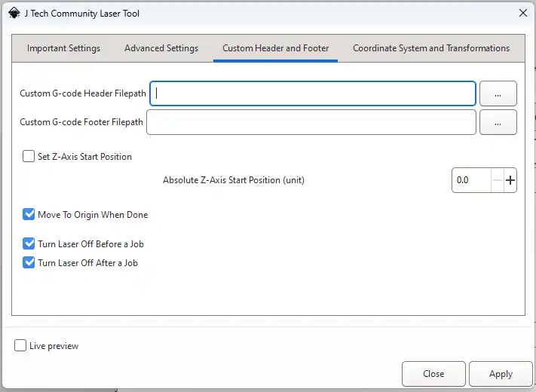Click the Custom G-code Header Filepath field
This screenshot has height=392, width=536.
pos(313,93)
